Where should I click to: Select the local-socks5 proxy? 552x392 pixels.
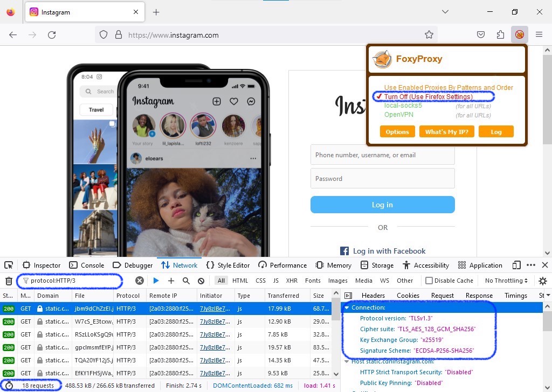(x=403, y=106)
